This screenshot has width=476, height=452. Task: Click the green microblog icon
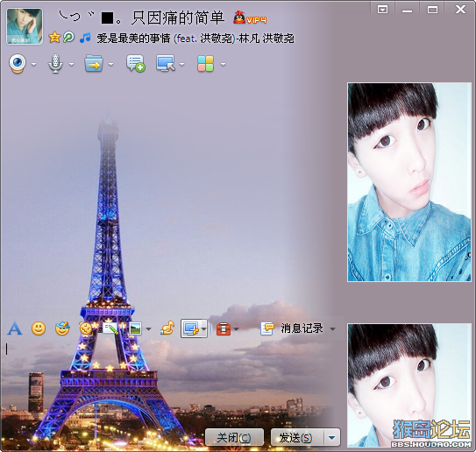pos(68,38)
